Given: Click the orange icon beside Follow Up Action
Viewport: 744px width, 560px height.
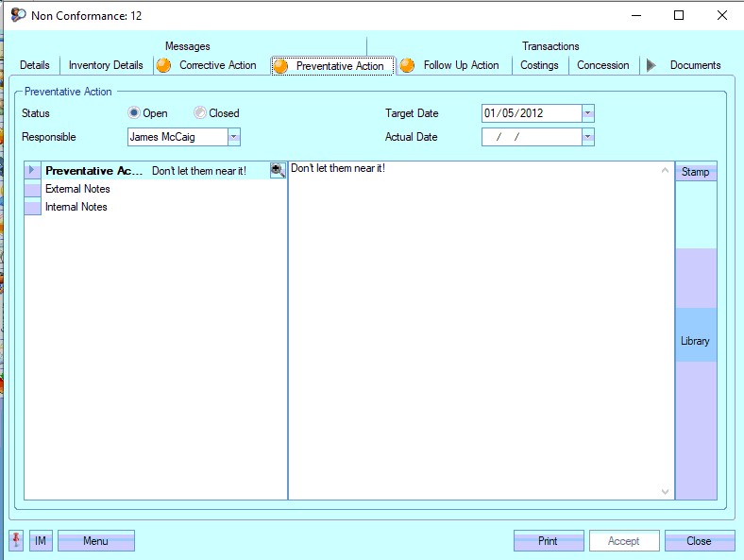Looking at the screenshot, I should point(408,65).
